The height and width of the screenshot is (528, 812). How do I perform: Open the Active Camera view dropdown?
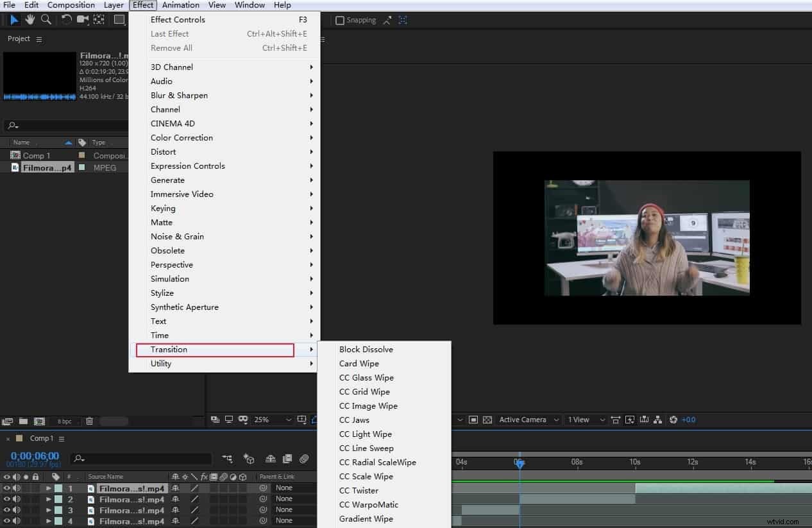click(527, 420)
